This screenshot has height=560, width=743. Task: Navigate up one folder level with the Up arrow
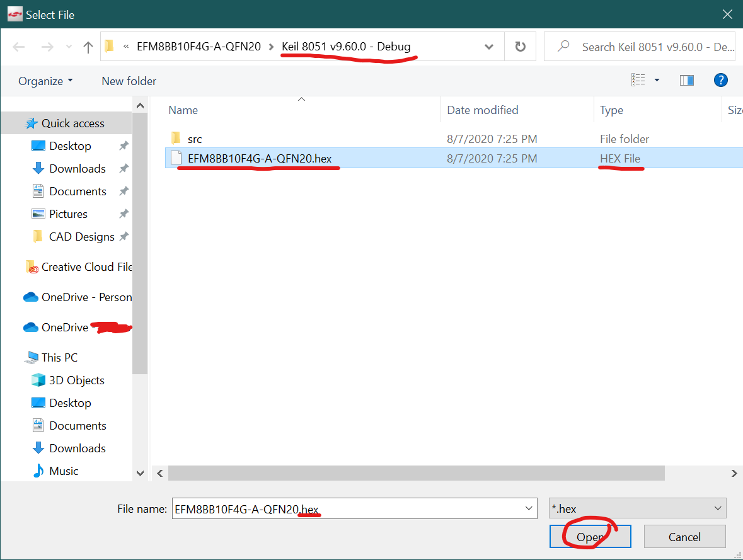tap(88, 46)
